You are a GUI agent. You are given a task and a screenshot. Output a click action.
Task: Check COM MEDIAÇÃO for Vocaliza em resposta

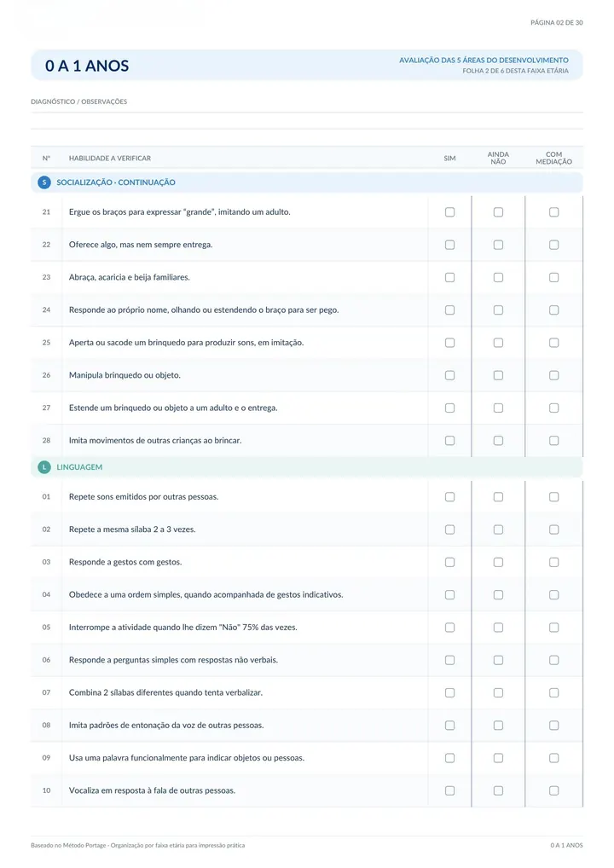point(553,791)
